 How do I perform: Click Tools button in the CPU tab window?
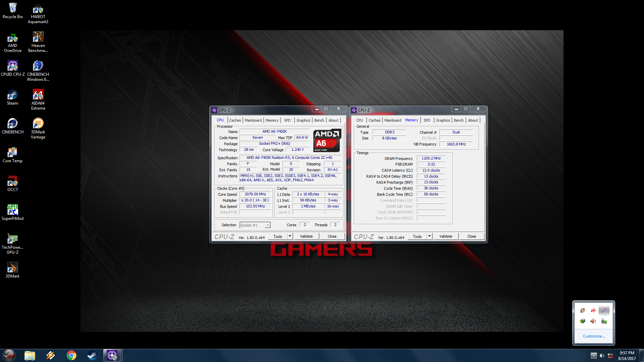point(278,236)
